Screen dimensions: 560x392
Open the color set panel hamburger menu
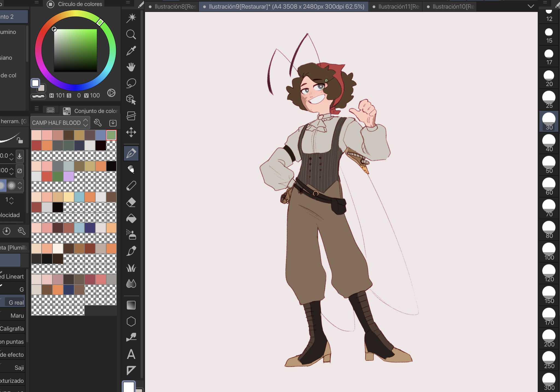click(37, 109)
